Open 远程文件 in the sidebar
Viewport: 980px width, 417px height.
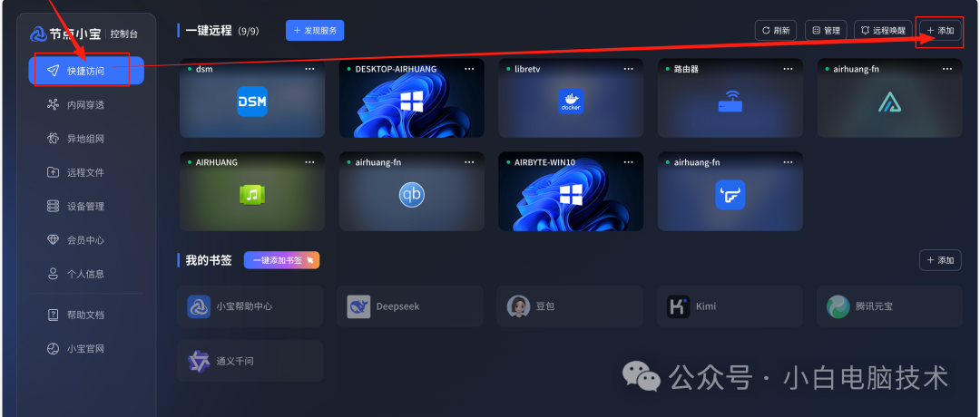click(x=86, y=172)
